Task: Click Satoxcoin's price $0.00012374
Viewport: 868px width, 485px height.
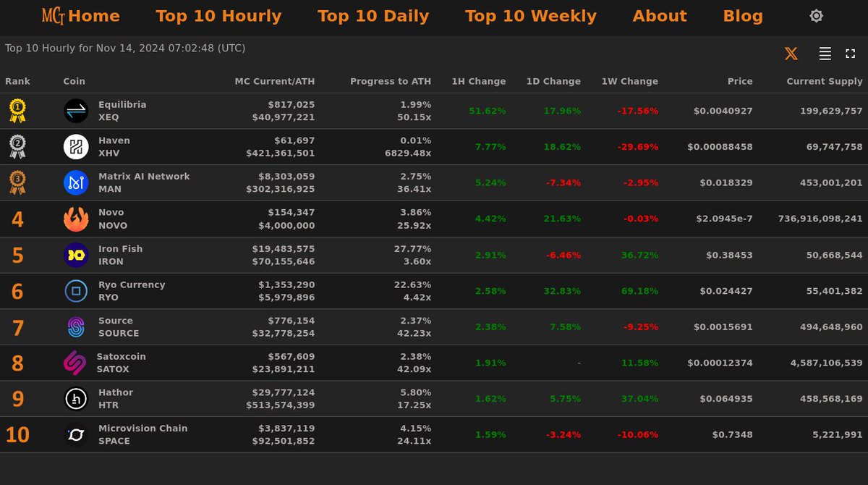Action: pyautogui.click(x=720, y=363)
